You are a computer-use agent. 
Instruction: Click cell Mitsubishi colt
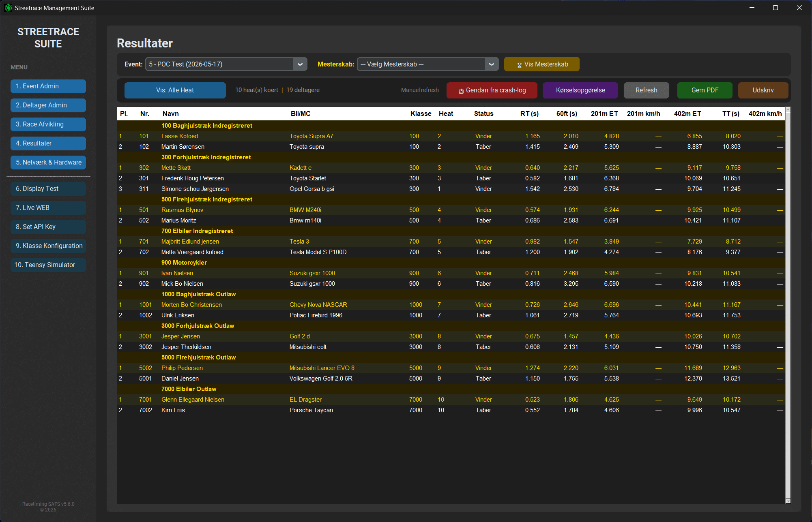(x=308, y=347)
